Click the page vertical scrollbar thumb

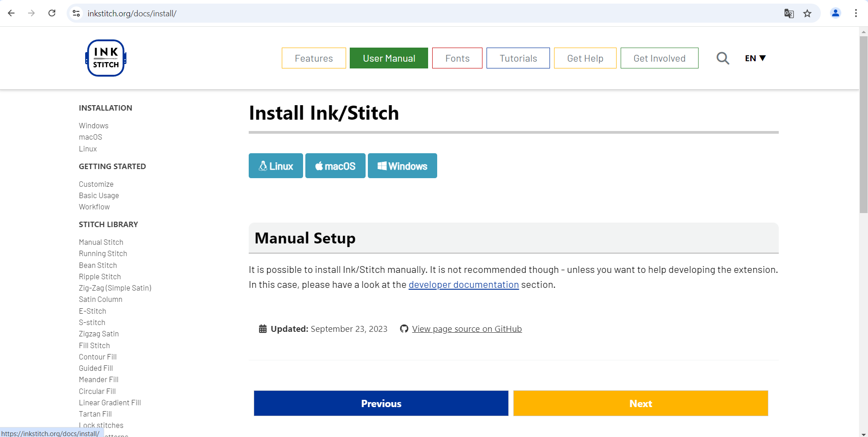(863, 125)
